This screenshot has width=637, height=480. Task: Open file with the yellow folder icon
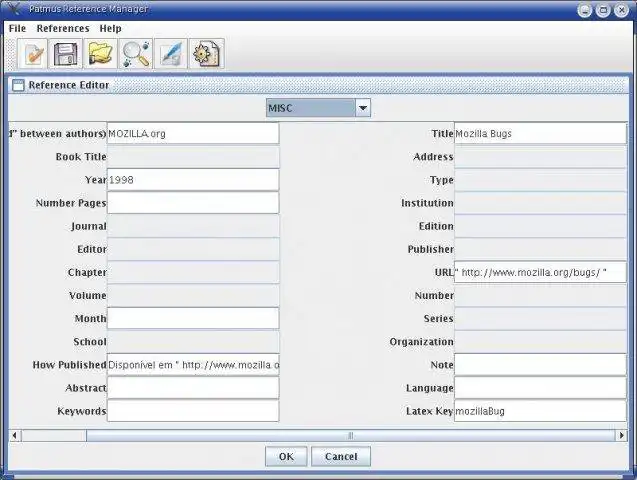click(100, 54)
